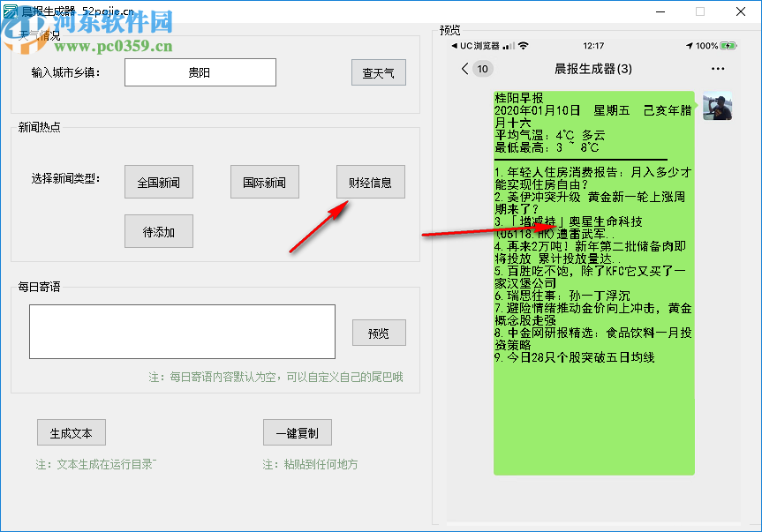This screenshot has height=532, width=762.
Task: Click the 平均气温 weather line in the bubble
Action: pyautogui.click(x=549, y=135)
